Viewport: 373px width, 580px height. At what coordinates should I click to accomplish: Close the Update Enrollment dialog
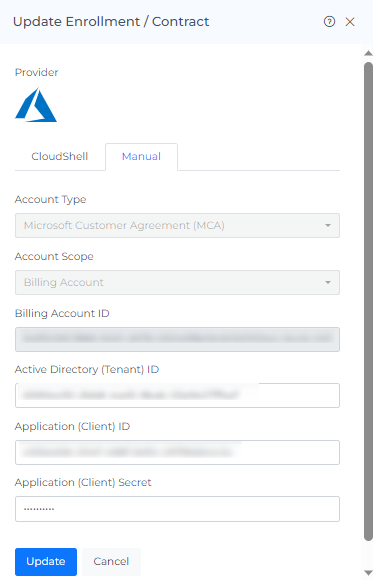click(x=350, y=22)
